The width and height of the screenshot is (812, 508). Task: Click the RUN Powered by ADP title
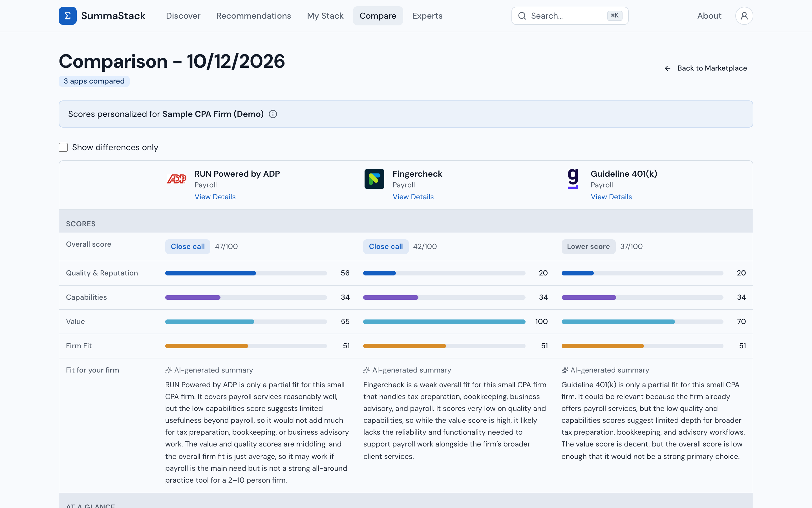pos(237,174)
